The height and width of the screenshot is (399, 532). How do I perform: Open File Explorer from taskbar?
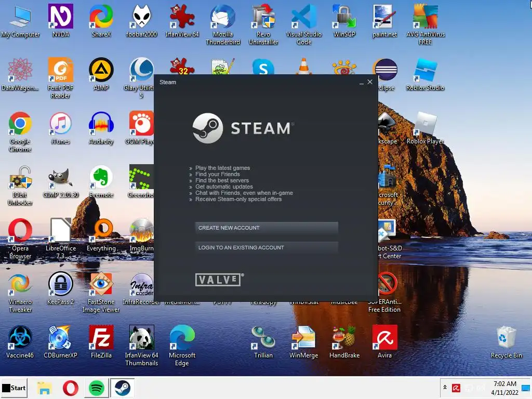[45, 388]
